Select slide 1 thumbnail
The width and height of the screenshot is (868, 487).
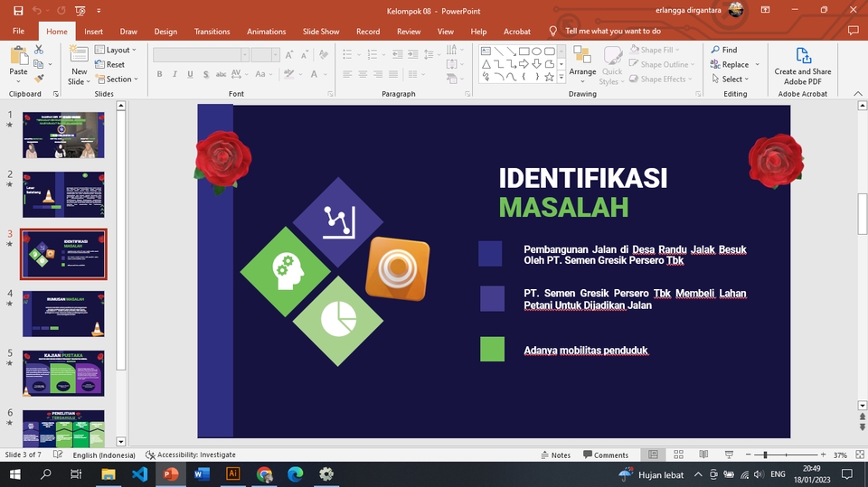63,135
